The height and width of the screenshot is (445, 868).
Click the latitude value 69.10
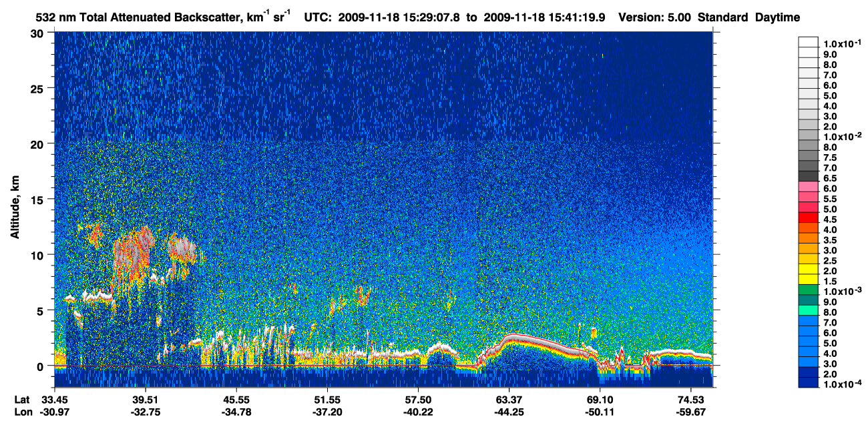pyautogui.click(x=599, y=400)
